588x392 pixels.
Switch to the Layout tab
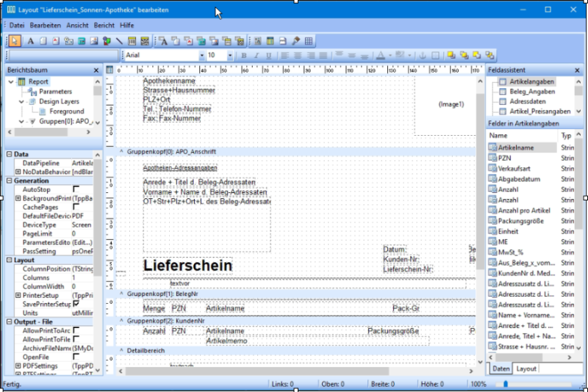coord(526,369)
